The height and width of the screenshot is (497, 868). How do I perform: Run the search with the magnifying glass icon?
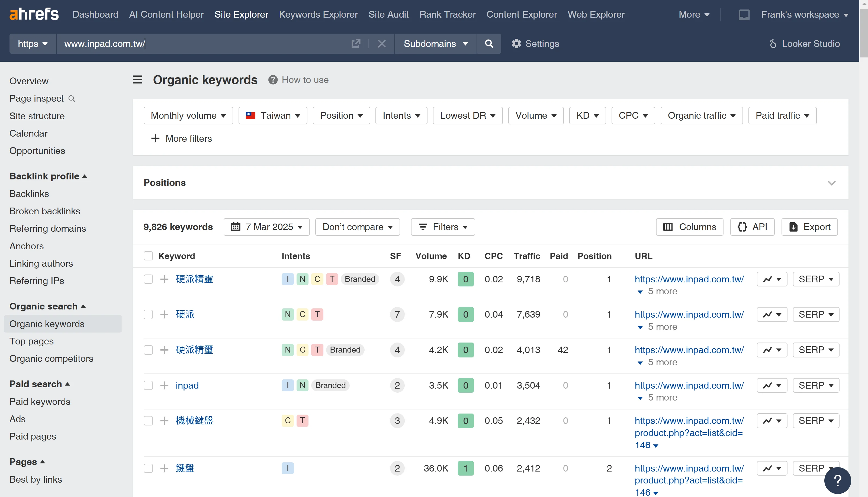tap(489, 44)
